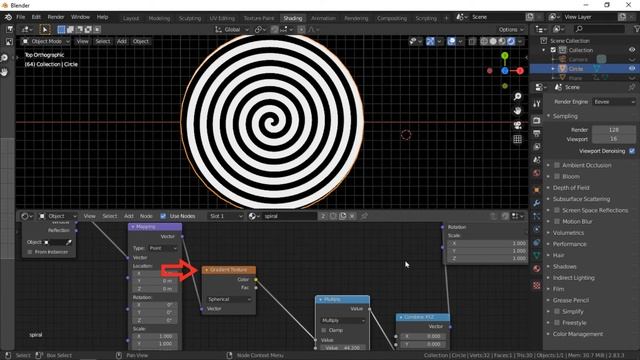Viewport: 640px width, 360px height.
Task: Hide the Circle object with eye icon
Action: point(632,69)
